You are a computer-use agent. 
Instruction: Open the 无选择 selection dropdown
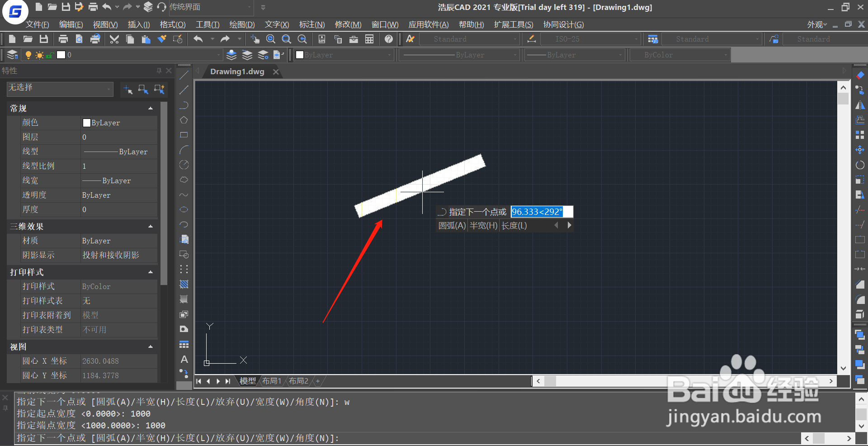(60, 88)
